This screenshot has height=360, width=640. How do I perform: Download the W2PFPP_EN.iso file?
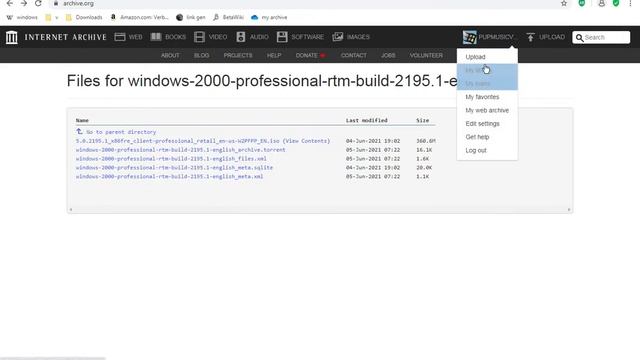(x=178, y=141)
